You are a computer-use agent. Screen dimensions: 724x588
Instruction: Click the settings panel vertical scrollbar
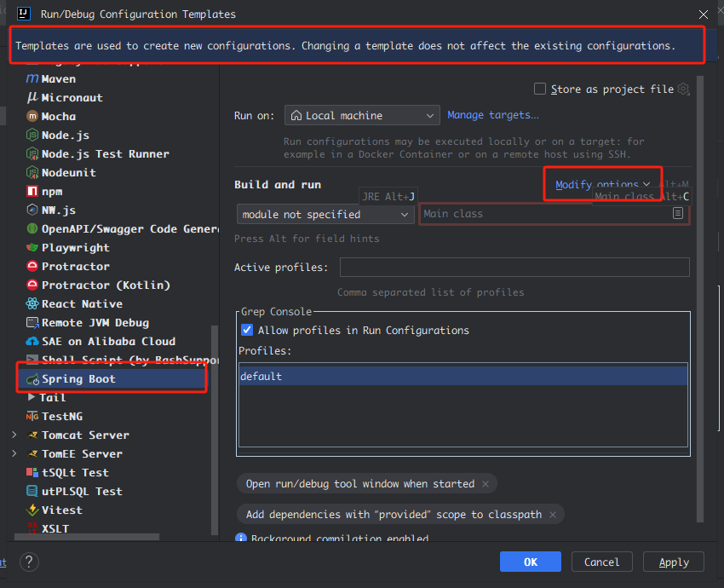point(700,299)
